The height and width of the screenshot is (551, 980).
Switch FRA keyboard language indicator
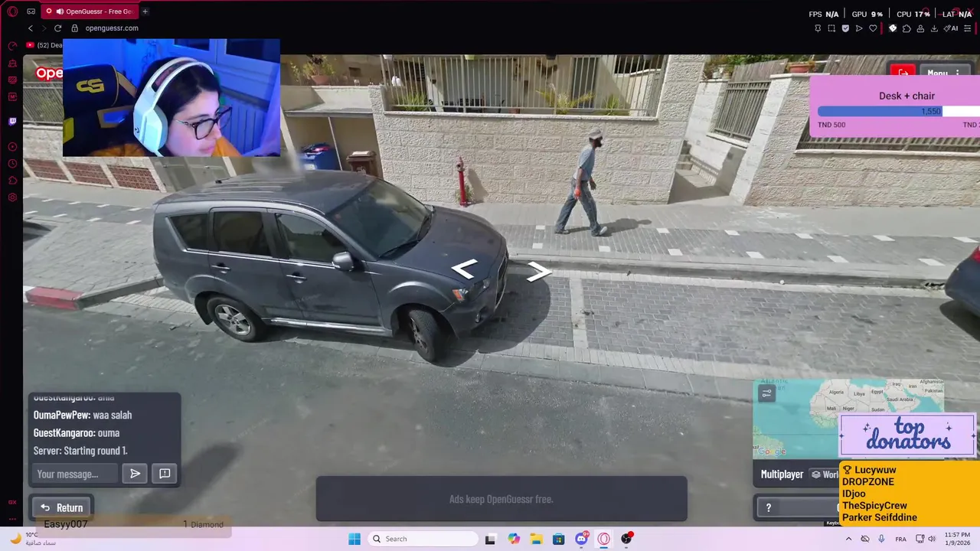[x=900, y=539]
